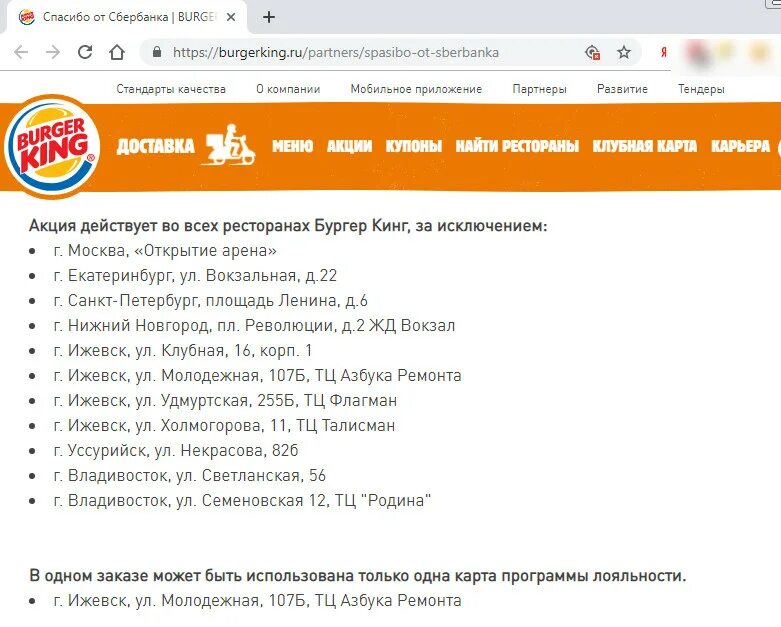Open the Партнеры link
Viewport: 781px width, 627px height.
point(539,89)
